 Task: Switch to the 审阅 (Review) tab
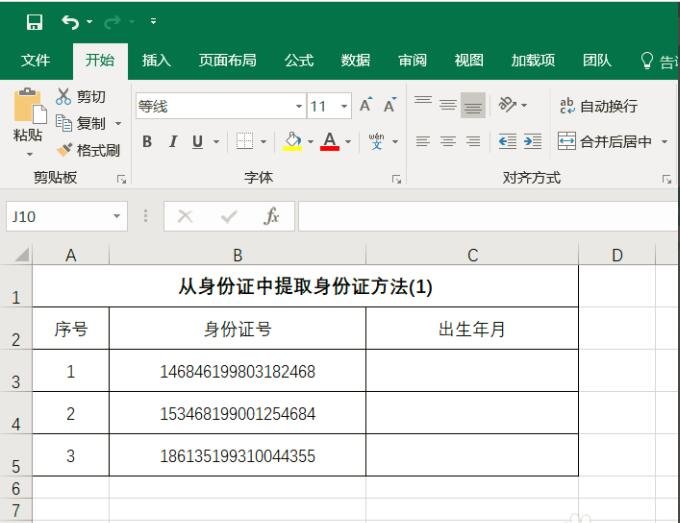pyautogui.click(x=412, y=60)
